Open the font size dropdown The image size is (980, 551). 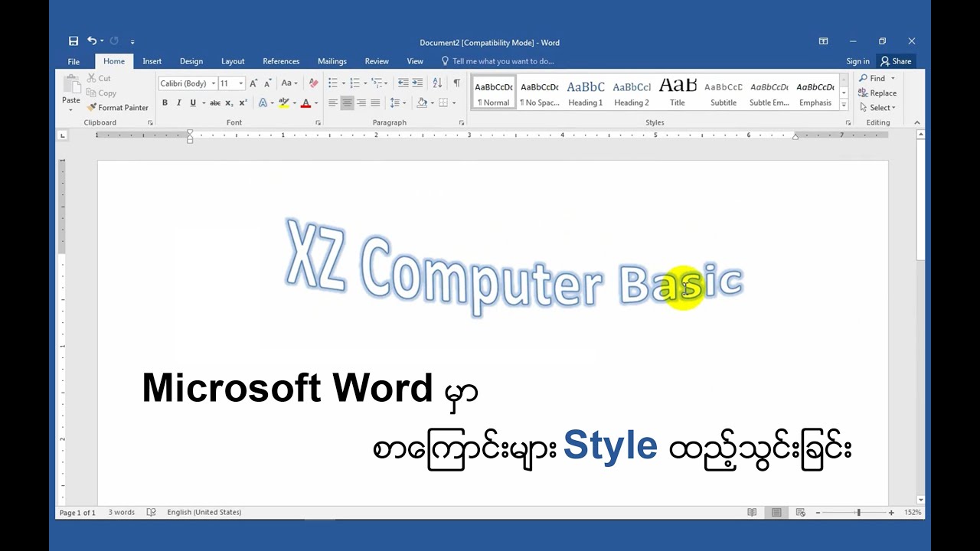click(x=241, y=83)
